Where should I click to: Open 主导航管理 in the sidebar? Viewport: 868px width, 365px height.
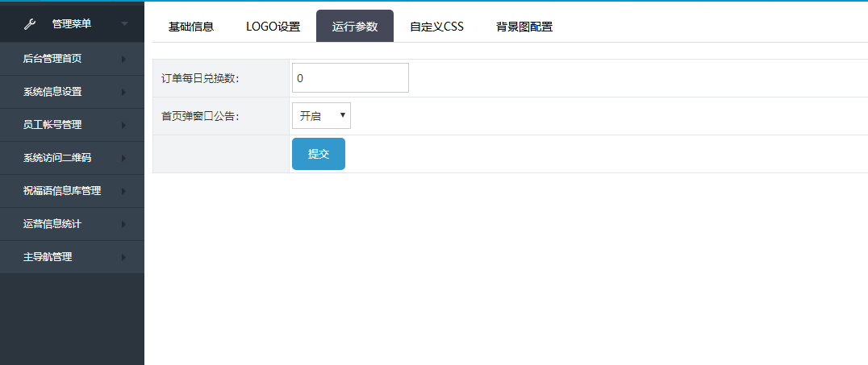pos(72,257)
